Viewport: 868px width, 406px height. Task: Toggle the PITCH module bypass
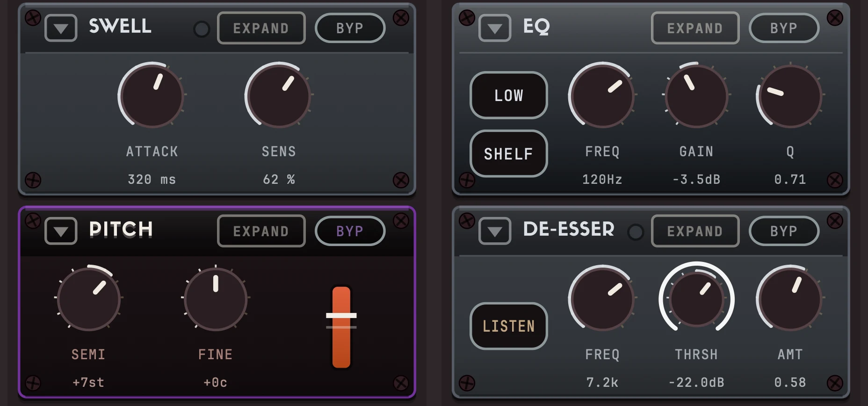coord(350,231)
